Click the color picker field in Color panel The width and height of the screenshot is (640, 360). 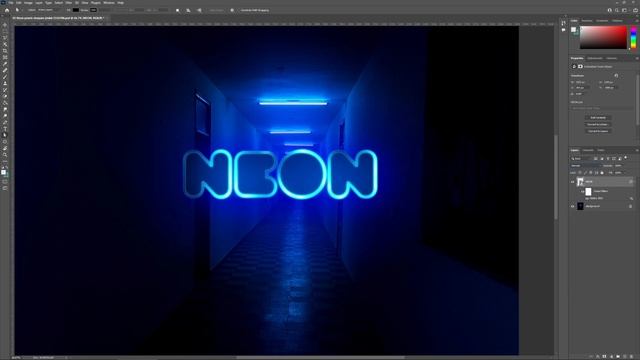click(x=603, y=38)
